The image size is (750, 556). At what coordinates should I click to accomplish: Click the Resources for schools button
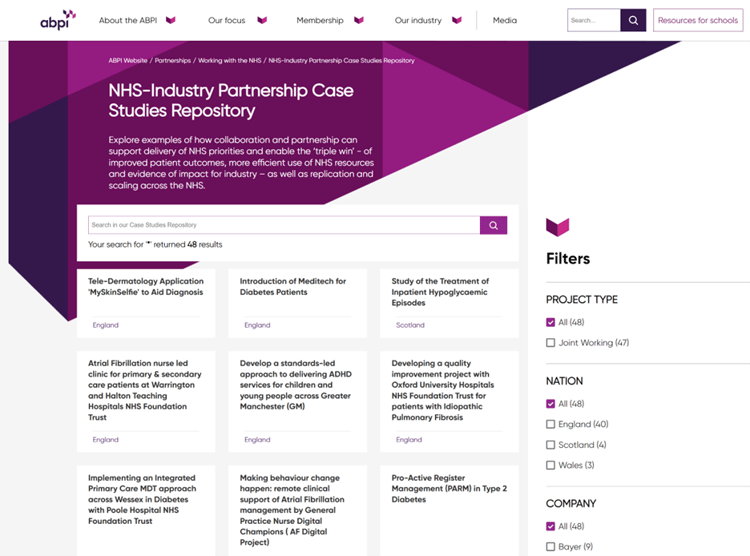[698, 20]
